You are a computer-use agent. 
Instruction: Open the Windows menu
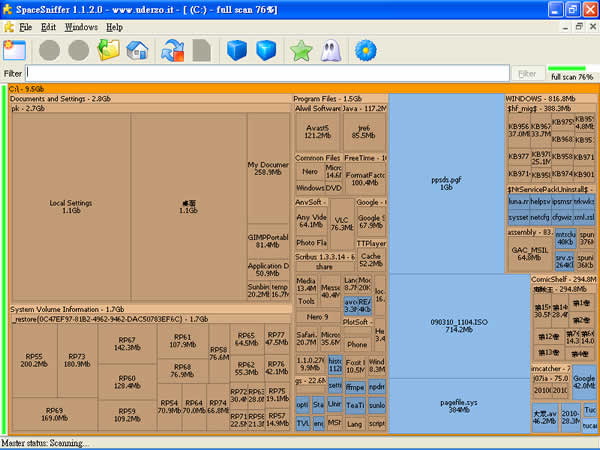pos(81,27)
